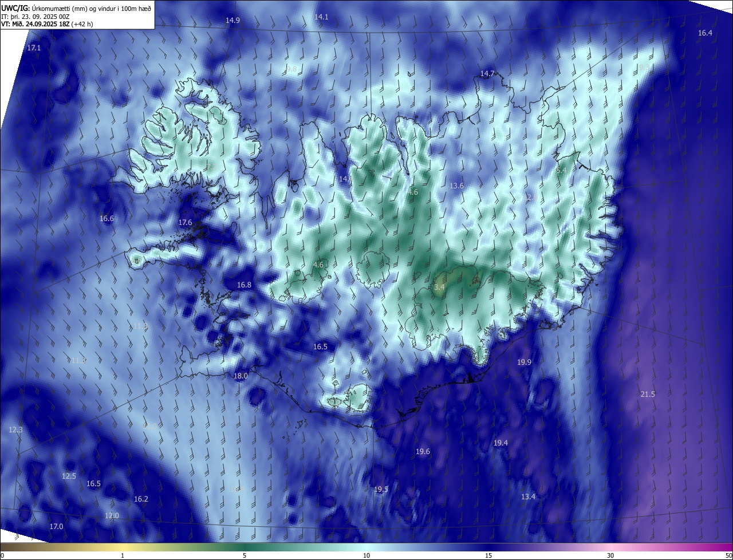Click the 17.0 value label
Image resolution: width=733 pixels, height=560 pixels.
pos(56,526)
